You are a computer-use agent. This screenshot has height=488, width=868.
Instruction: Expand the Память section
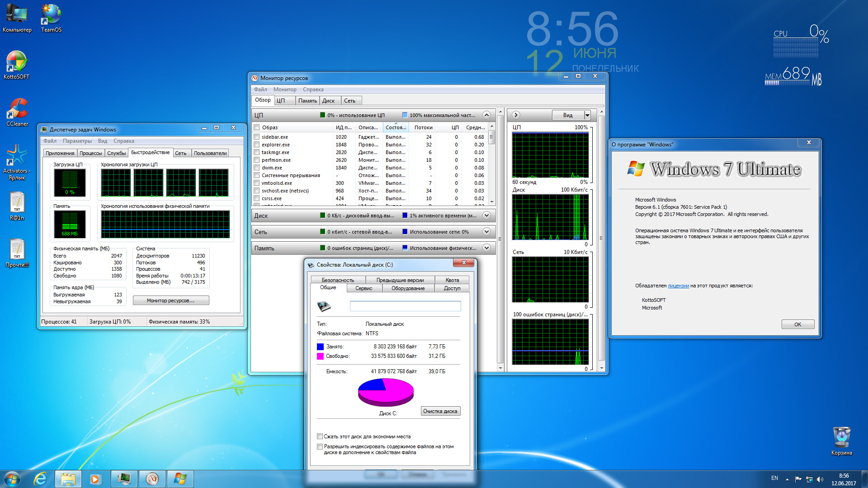click(486, 248)
